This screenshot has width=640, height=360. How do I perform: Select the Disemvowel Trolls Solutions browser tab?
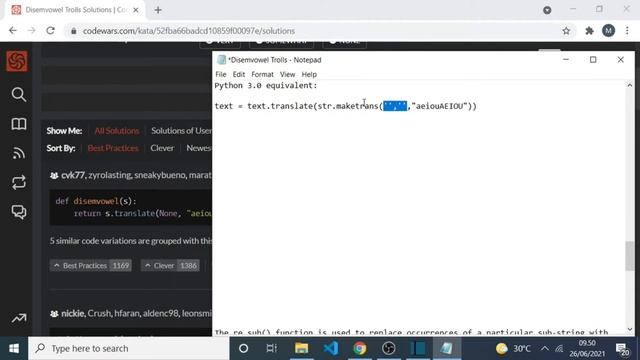point(76,10)
